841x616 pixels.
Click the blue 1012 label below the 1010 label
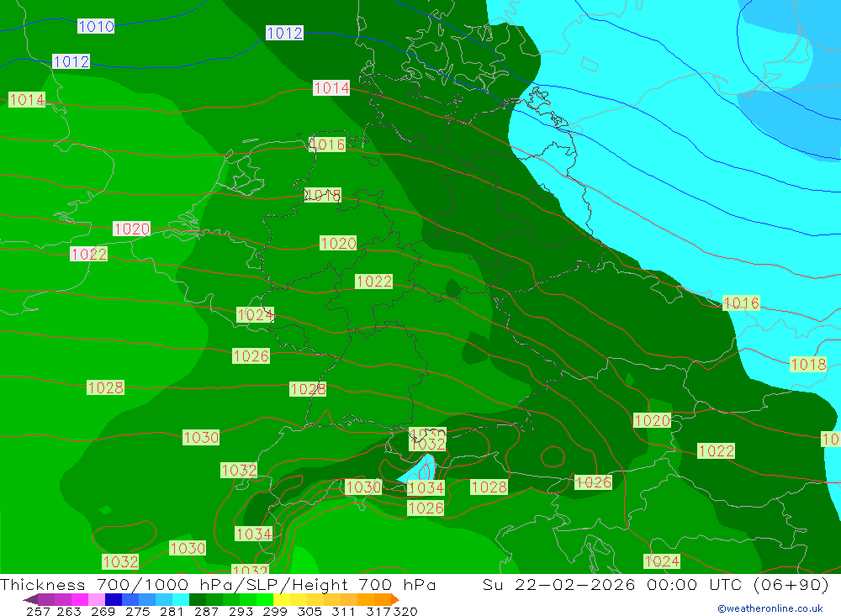tap(71, 61)
